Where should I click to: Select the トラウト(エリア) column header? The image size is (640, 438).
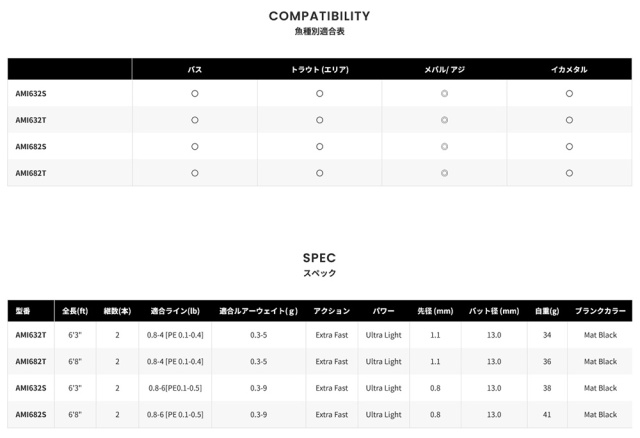[320, 69]
